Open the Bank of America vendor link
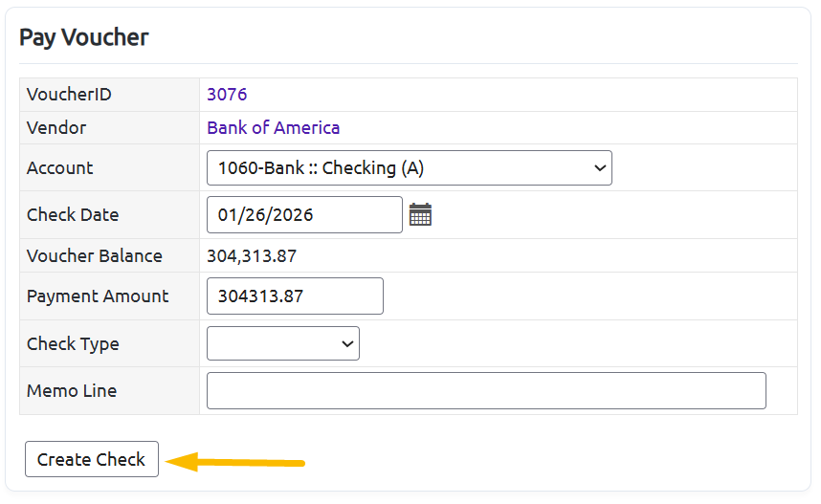 pos(274,128)
